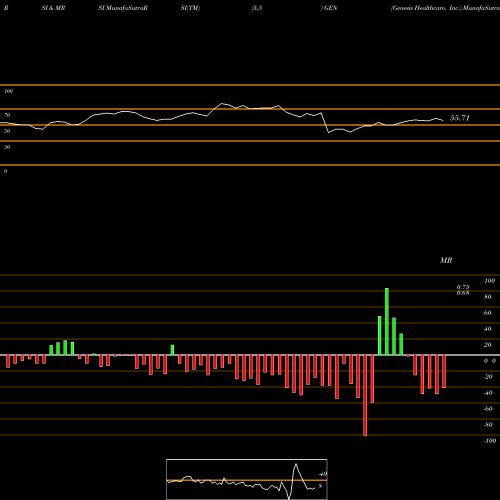Image resolution: width=500 pixels, height=500 pixels.
Task: Click the '(5,5' parameter text in header
Action: tap(257, 8)
